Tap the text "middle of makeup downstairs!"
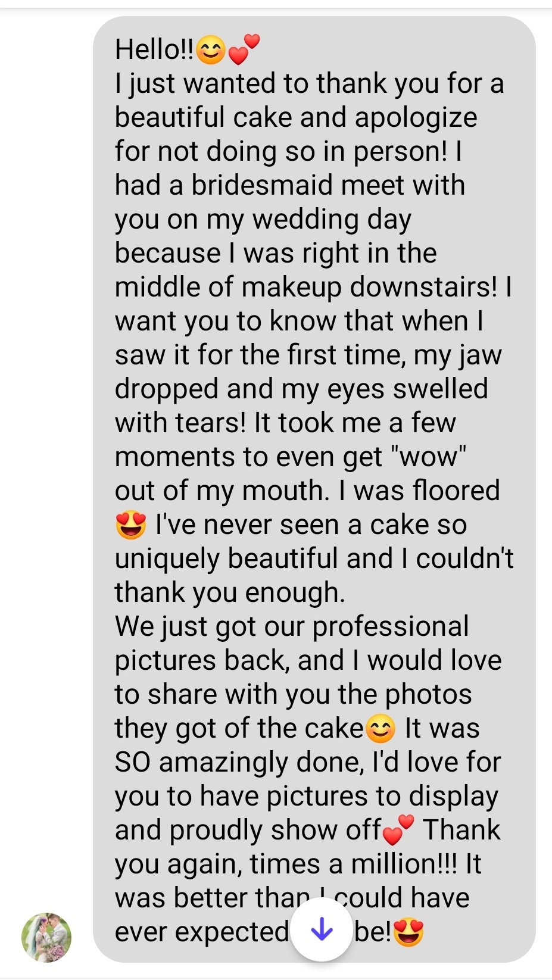This screenshot has height=980, width=552. point(306,287)
